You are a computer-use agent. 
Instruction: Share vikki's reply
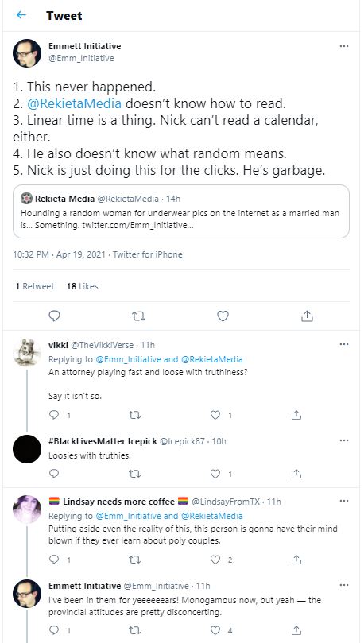click(296, 415)
